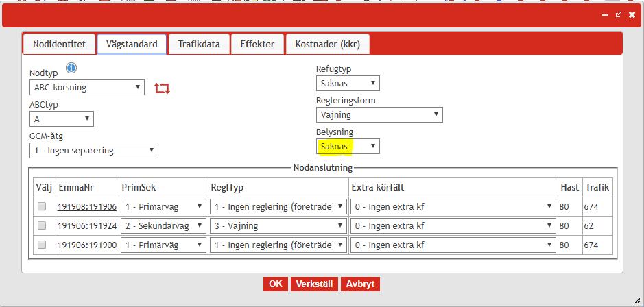Click the Trafik value 674 in the 191908:191906 row
The width and height of the screenshot is (644, 307).
point(591,207)
